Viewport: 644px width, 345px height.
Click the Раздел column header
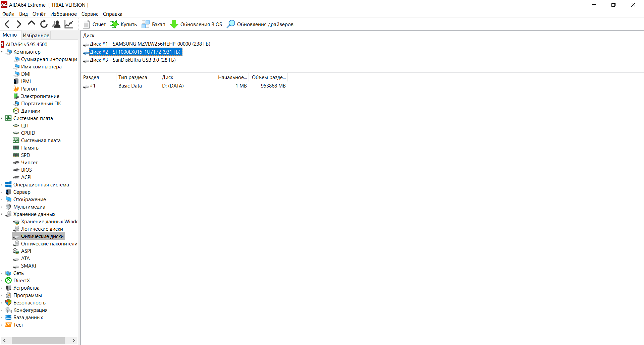(x=99, y=77)
